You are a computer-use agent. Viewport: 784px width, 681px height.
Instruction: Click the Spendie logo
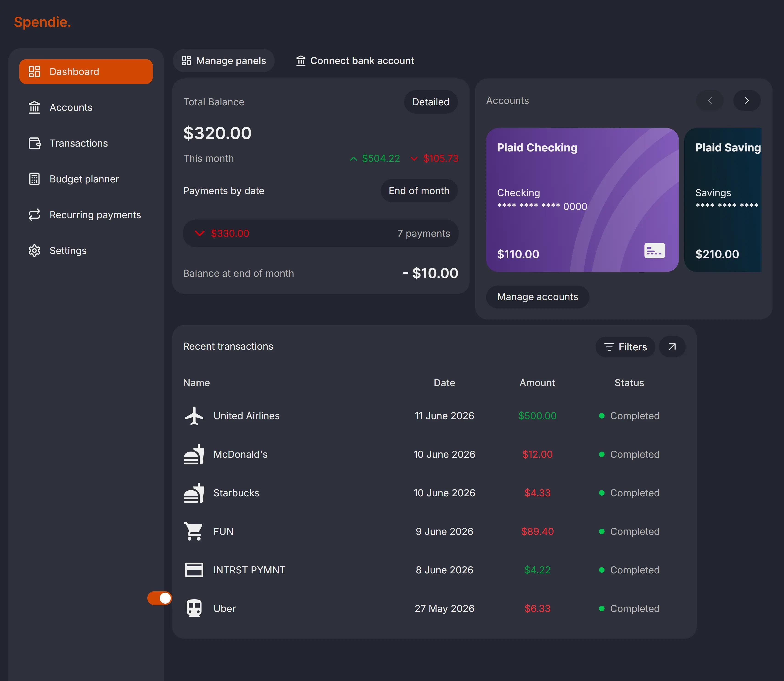(42, 22)
